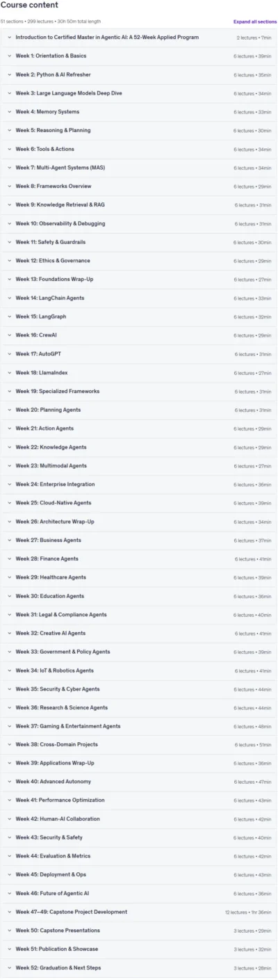
Task: Open Week 52: Graduation & Next Steps
Action: (x=139, y=968)
